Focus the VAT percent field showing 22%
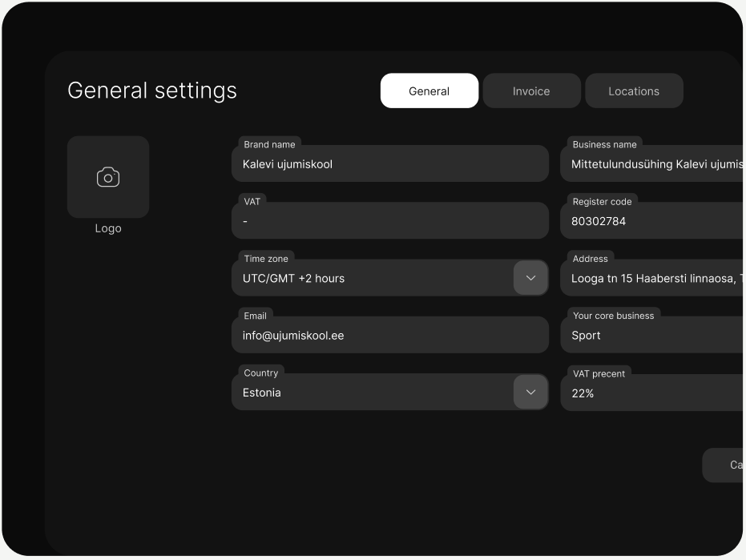The image size is (746, 560). [x=653, y=393]
